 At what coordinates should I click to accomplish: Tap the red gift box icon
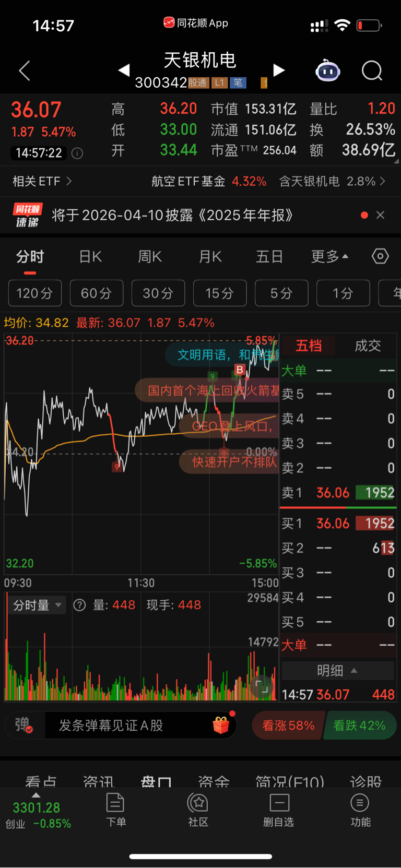pyautogui.click(x=222, y=724)
